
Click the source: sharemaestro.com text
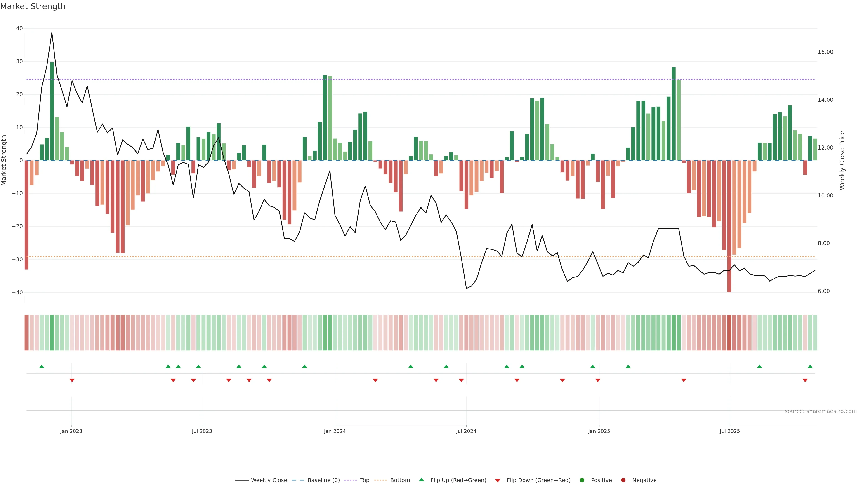tap(821, 411)
